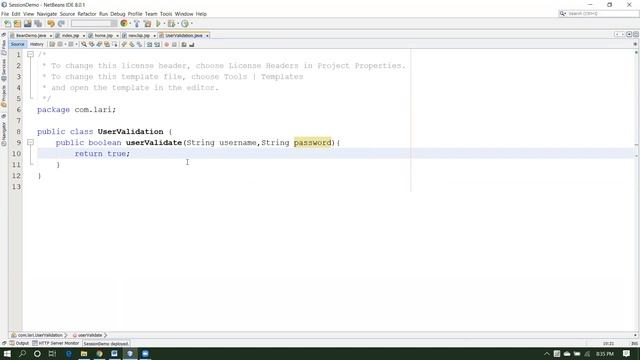
Task: Open the Help menu
Action: pos(201,14)
